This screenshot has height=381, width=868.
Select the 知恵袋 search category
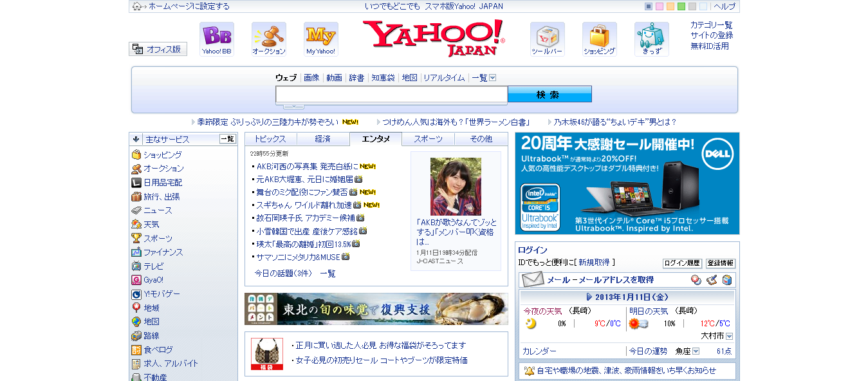[x=383, y=78]
